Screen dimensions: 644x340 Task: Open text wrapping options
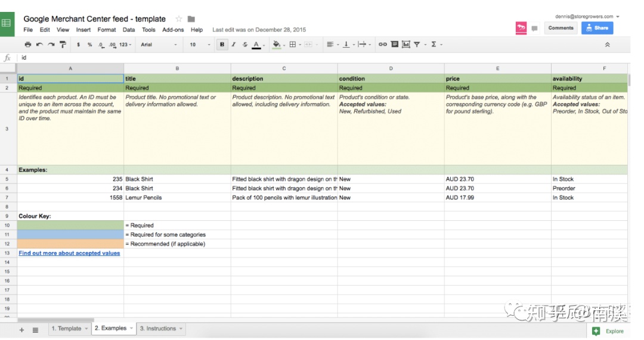(x=362, y=44)
